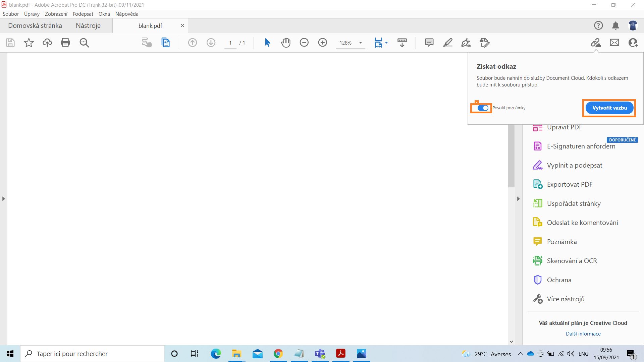Open Exportovat PDF tool

pos(570,184)
